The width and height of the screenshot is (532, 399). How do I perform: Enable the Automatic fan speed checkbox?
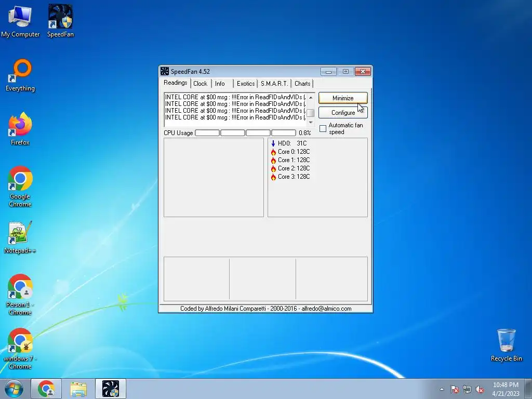point(323,129)
